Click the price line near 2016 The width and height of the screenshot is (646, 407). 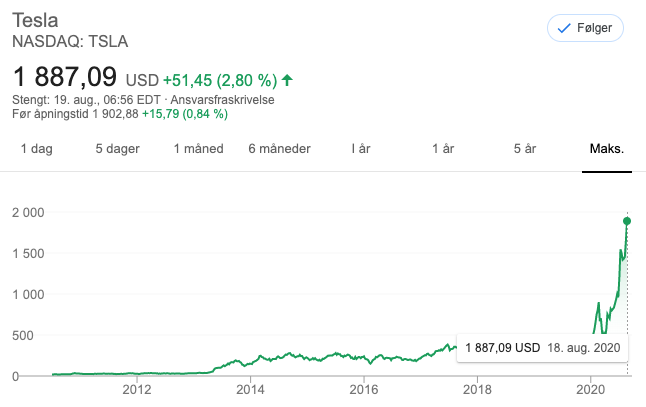[x=364, y=357]
